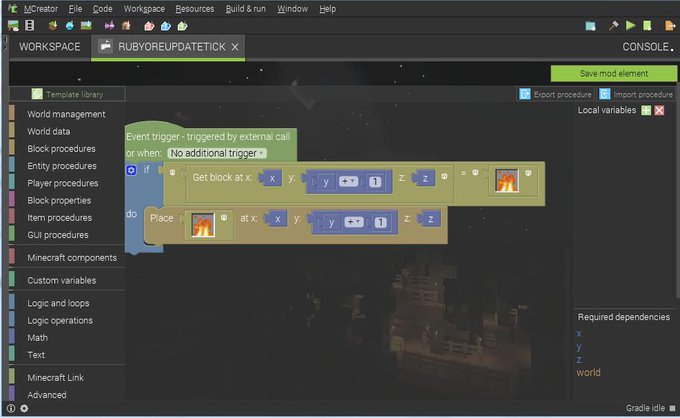Open preferences gear in status bar

(24, 408)
